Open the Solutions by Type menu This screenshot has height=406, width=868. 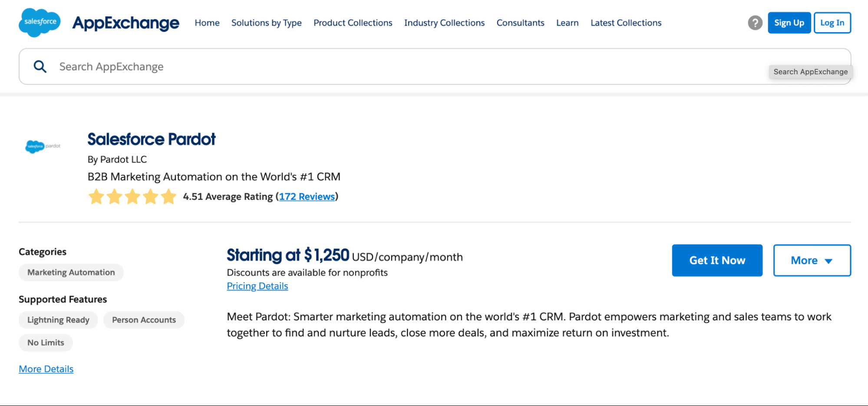click(267, 23)
